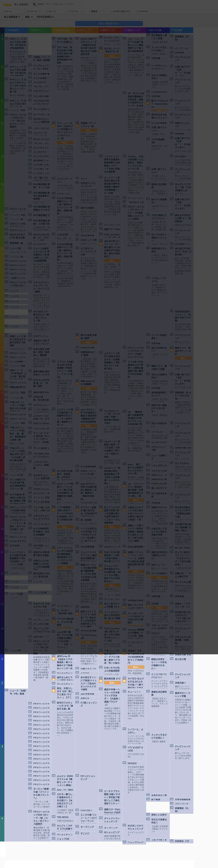The height and width of the screenshot is (868, 218).
Task: Select the 関西テレビ1 channel header
Action: pyautogui.click(x=111, y=30)
